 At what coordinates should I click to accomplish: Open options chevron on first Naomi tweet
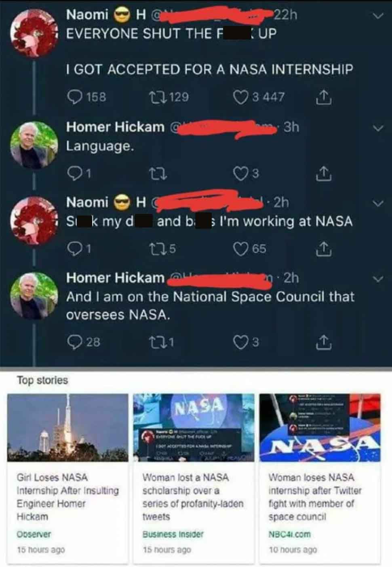click(377, 17)
